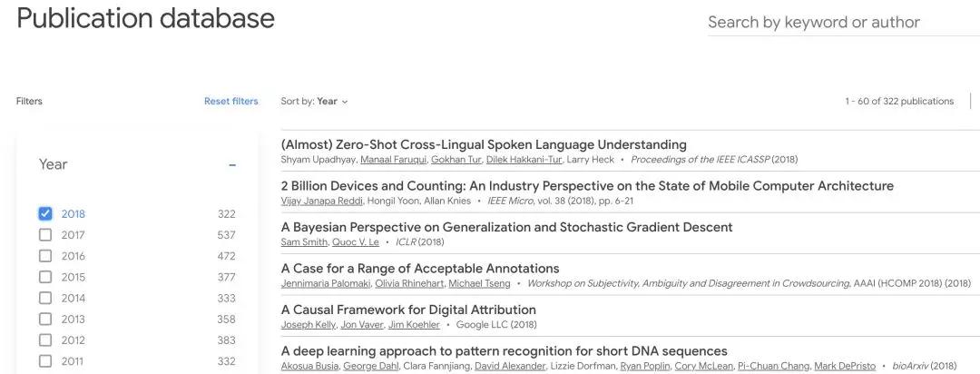Toggle the 2013 year checkbox
The height and width of the screenshot is (374, 980).
(x=45, y=319)
